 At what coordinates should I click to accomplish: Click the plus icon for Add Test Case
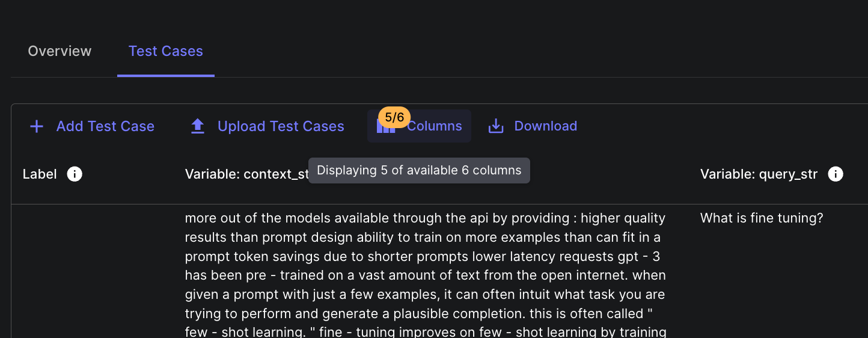point(37,126)
